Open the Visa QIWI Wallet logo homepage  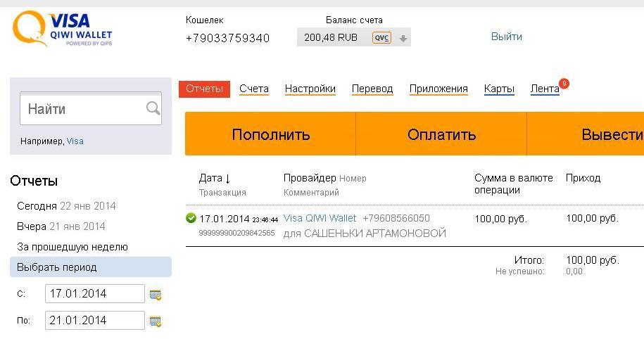pos(62,28)
